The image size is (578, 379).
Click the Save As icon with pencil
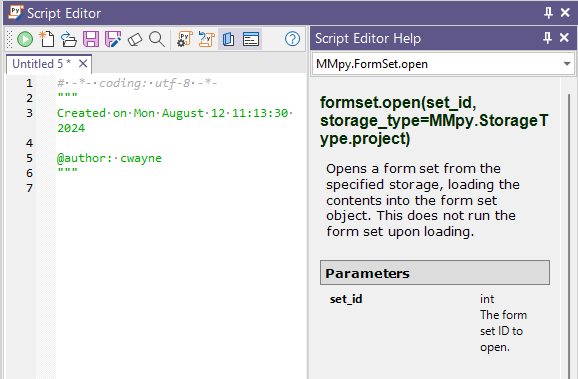point(113,39)
